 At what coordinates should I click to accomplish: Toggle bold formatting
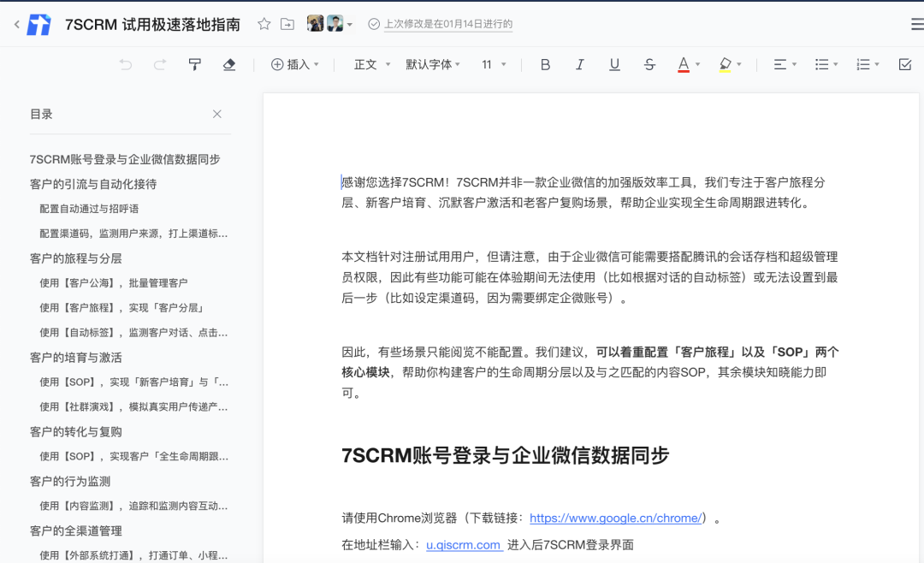point(545,64)
